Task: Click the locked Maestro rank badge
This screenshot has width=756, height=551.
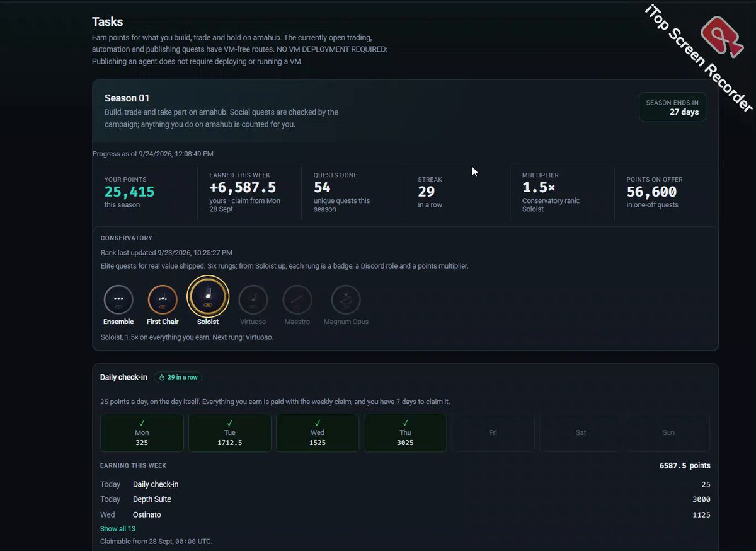Action: pyautogui.click(x=297, y=299)
